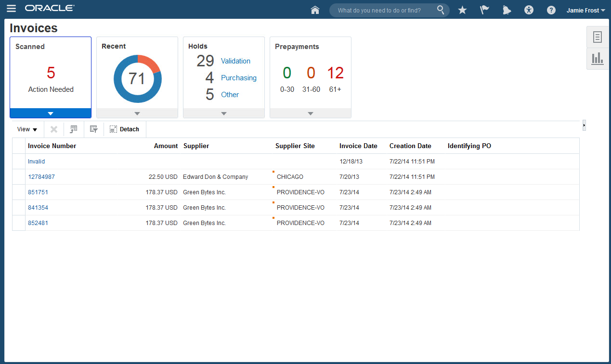This screenshot has height=364, width=611.
Task: Expand the Recent infotile arrow
Action: click(x=137, y=113)
